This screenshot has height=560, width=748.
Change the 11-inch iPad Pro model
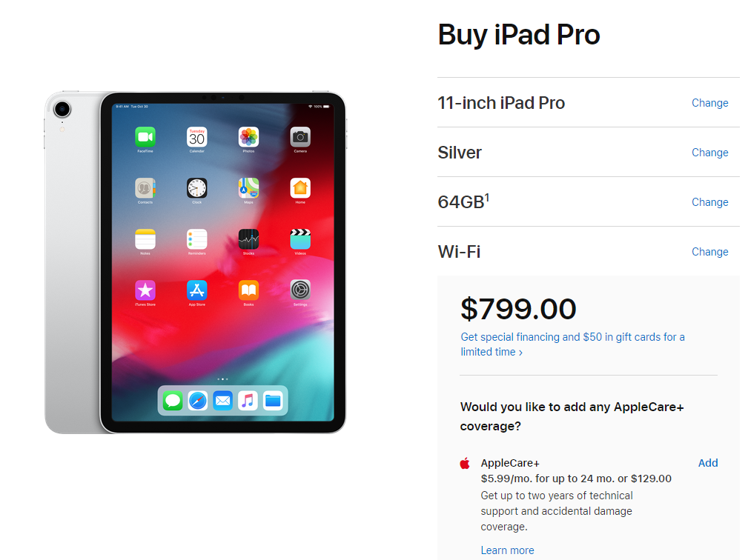point(710,103)
